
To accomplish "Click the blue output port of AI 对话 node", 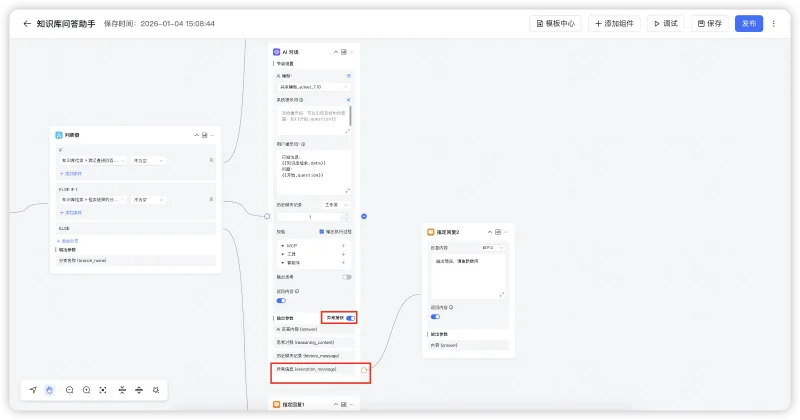I will pyautogui.click(x=364, y=216).
